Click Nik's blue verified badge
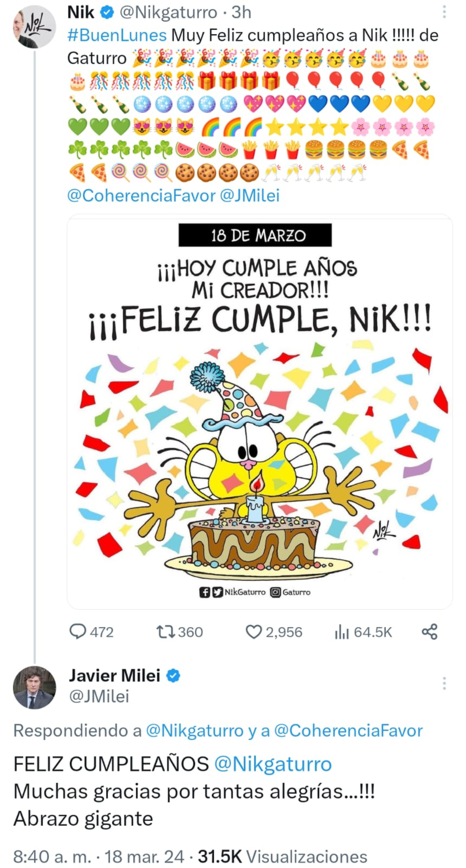The width and height of the screenshot is (466, 868). [107, 13]
